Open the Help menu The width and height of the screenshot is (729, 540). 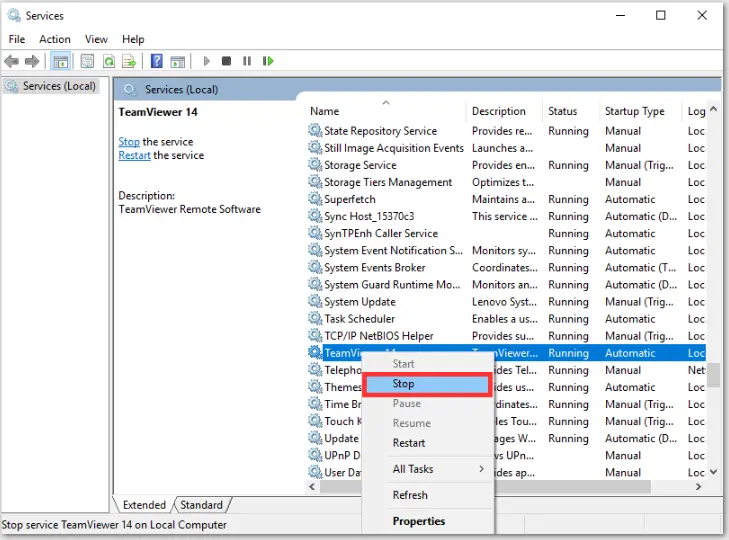133,39
